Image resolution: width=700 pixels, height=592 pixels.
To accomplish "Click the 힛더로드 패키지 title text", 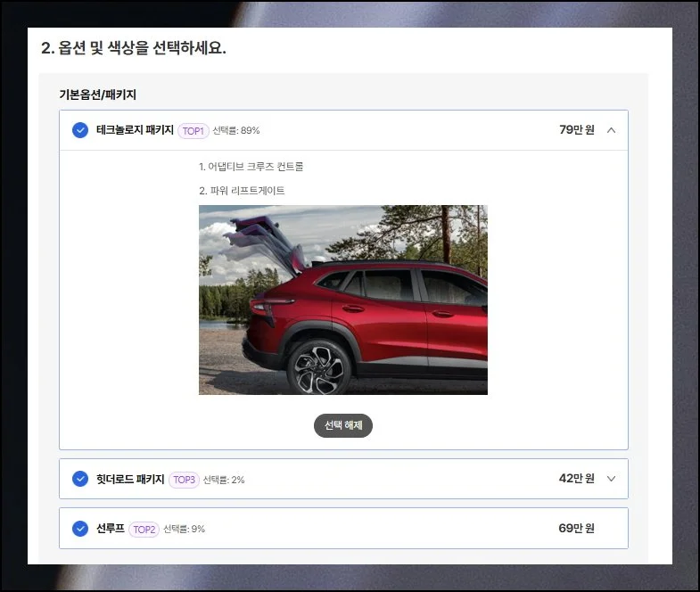I will pyautogui.click(x=130, y=479).
